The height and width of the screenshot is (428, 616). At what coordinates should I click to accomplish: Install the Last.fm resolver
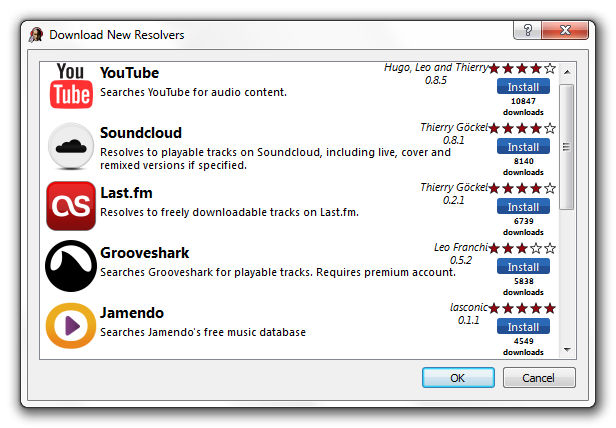coord(523,207)
